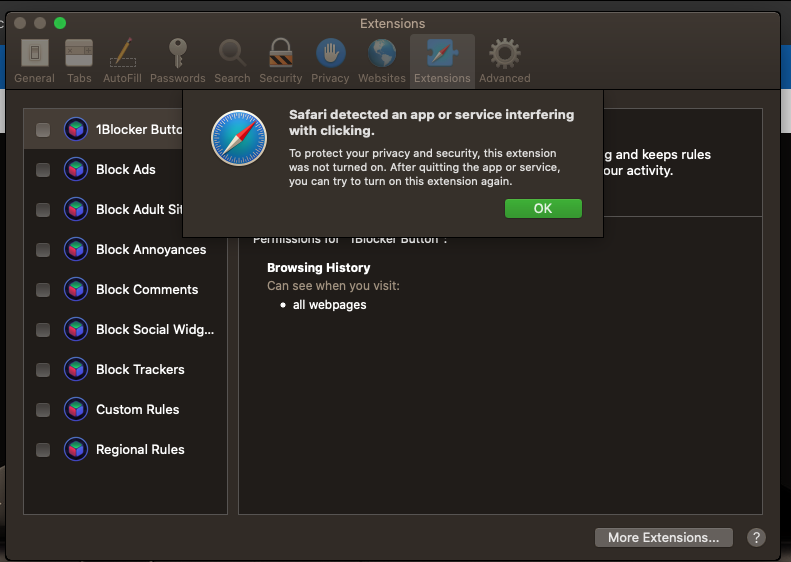Open the Security preferences pane

280,61
